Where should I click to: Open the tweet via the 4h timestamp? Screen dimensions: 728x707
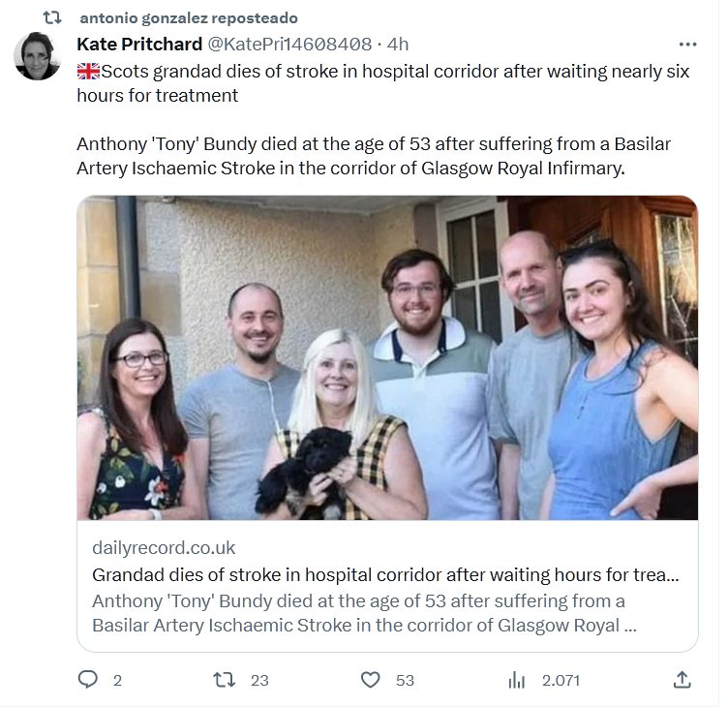tap(398, 45)
